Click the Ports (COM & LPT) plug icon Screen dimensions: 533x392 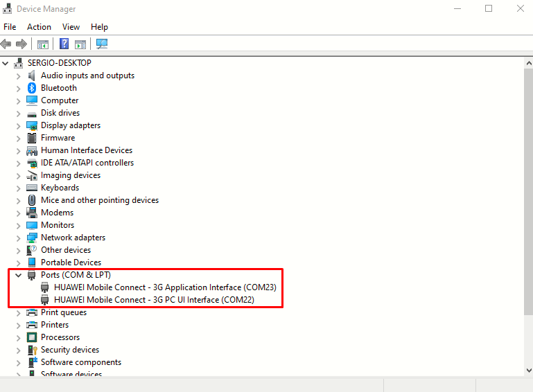tap(32, 275)
